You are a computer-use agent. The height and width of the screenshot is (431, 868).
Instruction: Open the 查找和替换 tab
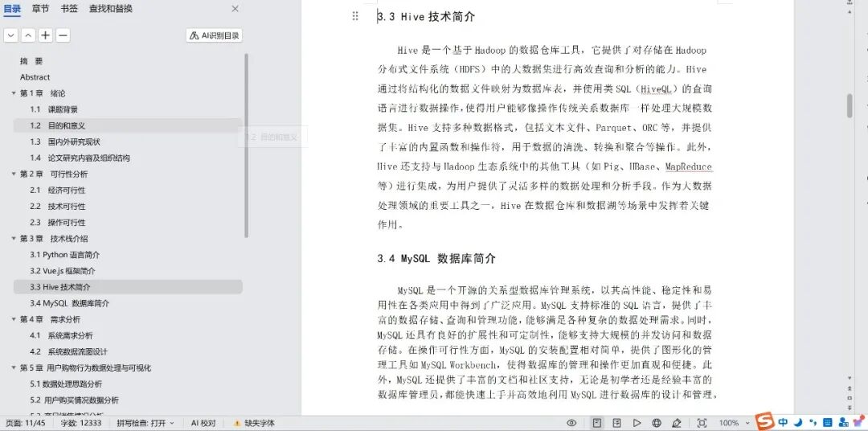coord(111,8)
